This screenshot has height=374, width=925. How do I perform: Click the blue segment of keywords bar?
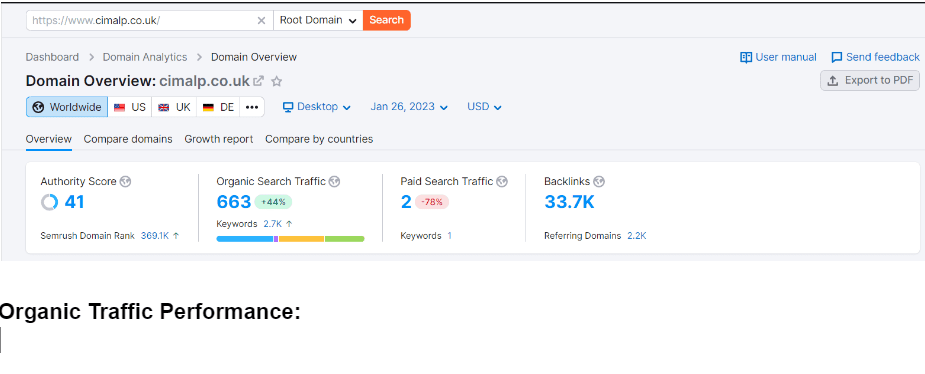tap(245, 239)
